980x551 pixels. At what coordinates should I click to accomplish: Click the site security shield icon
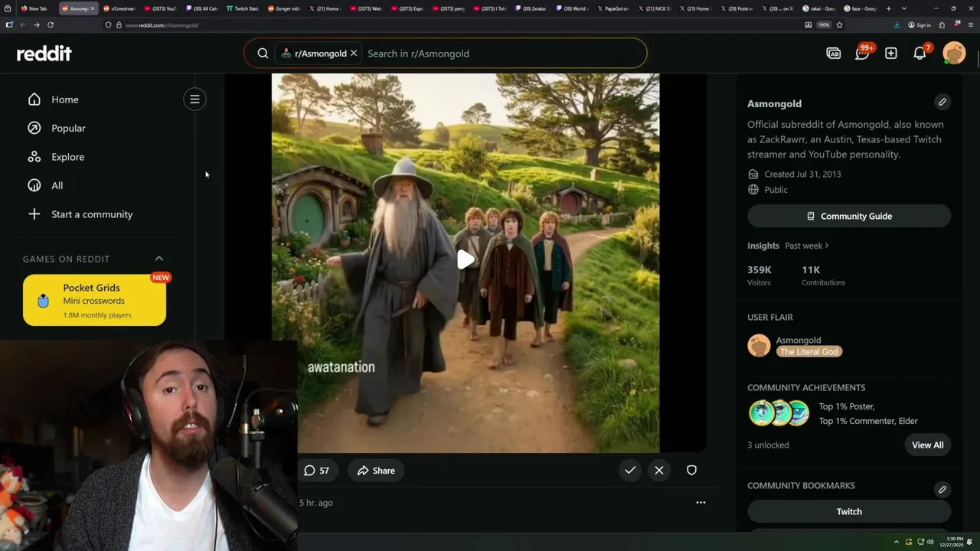tap(108, 25)
